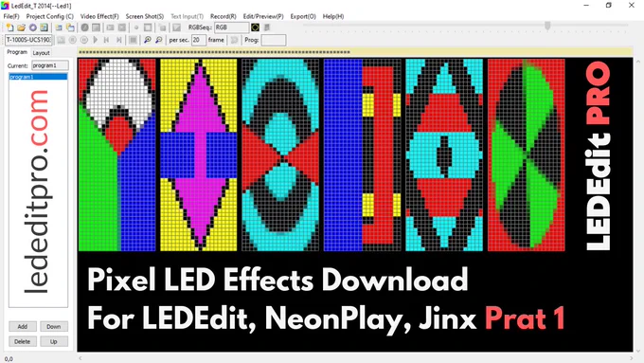
Task: Click the RGBSeq RGB combo box
Action: coord(232,27)
